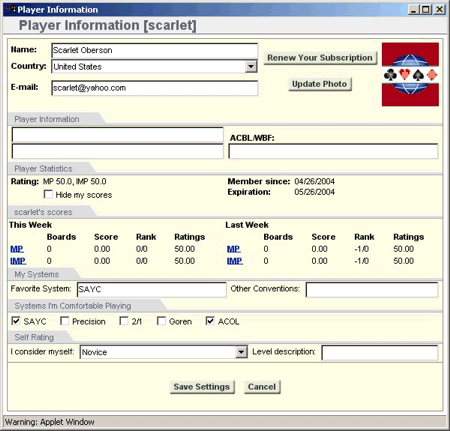This screenshot has height=431, width=450.
Task: Enable the Precision system checkbox
Action: (64, 321)
